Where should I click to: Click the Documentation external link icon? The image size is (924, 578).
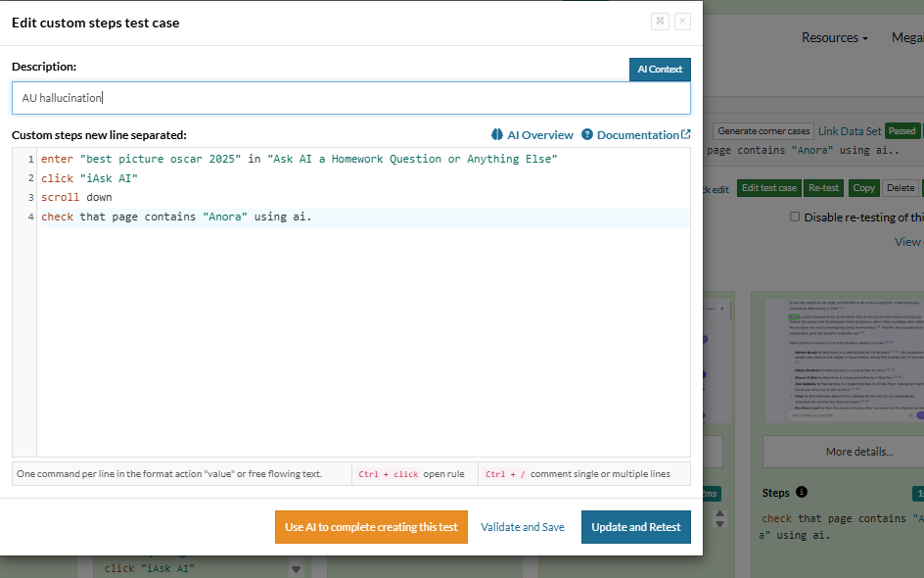(685, 135)
